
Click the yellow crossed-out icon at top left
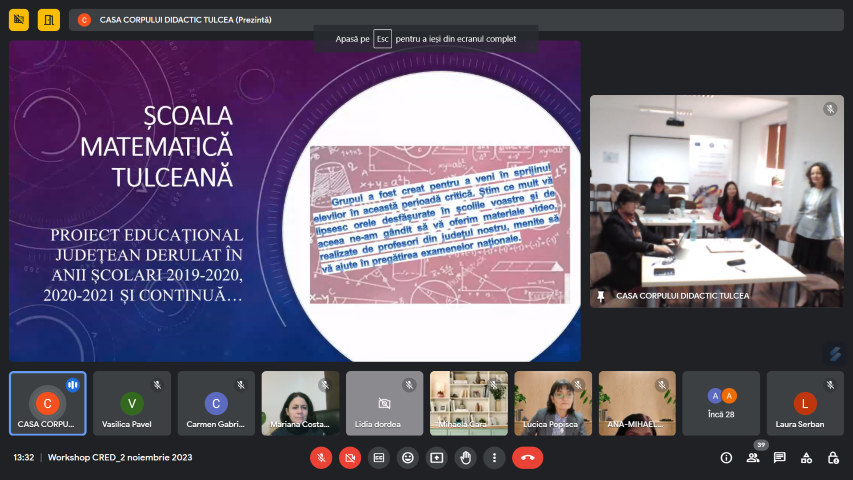(19, 19)
